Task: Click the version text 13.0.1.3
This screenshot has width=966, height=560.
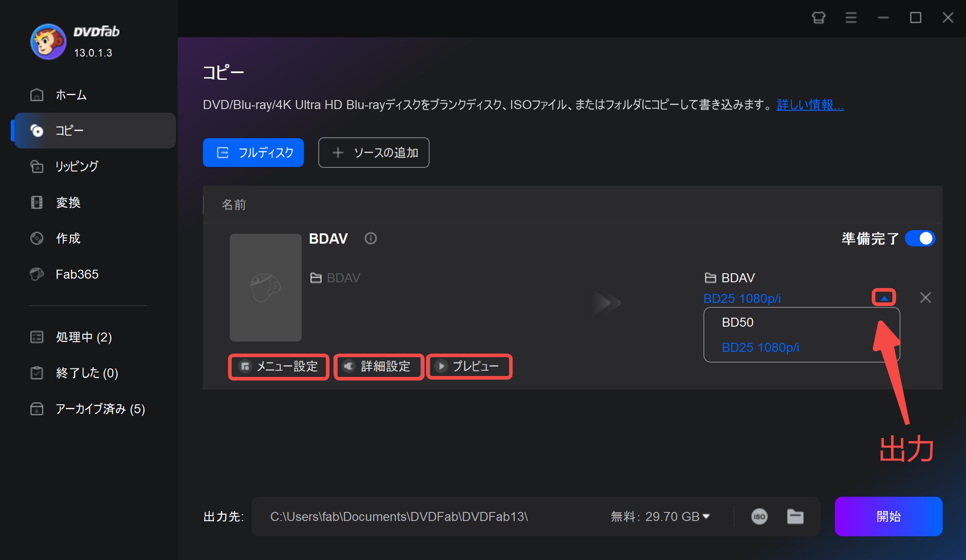Action: tap(93, 53)
